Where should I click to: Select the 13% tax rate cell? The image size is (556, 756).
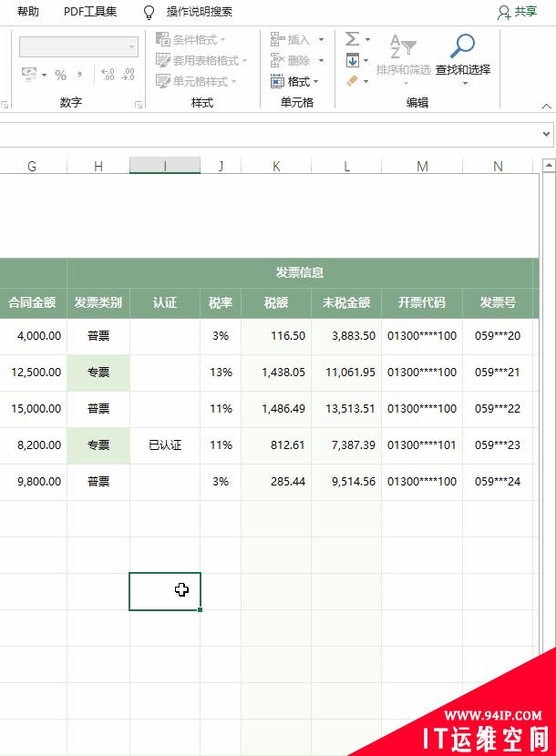221,373
